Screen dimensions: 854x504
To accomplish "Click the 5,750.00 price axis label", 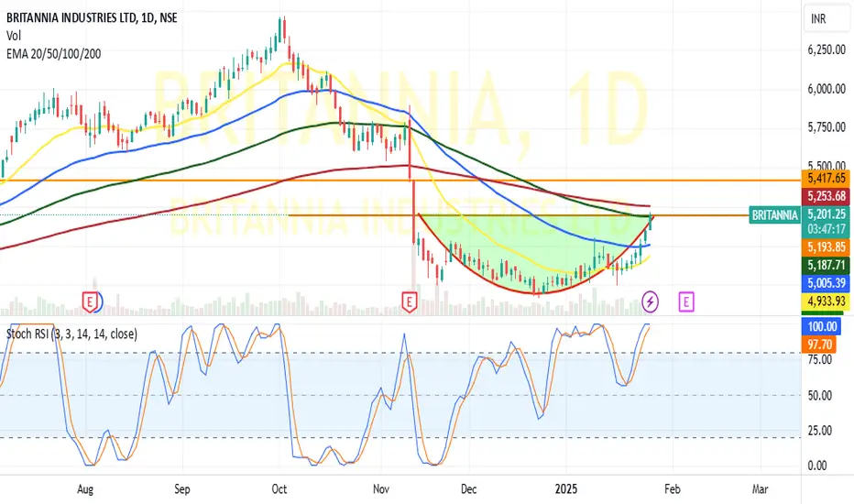I will (x=827, y=127).
